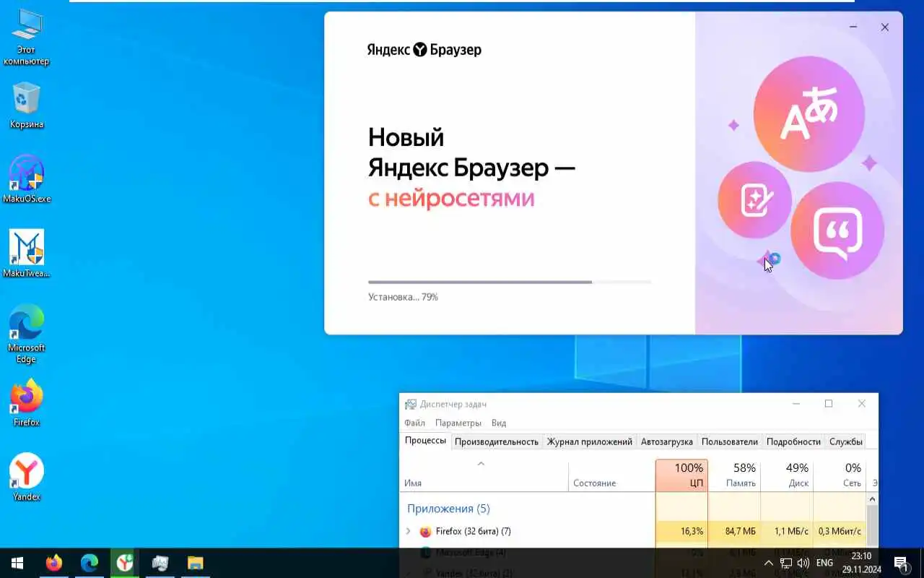Switch the ENG input language indicator
This screenshot has width=924, height=578.
(x=824, y=563)
